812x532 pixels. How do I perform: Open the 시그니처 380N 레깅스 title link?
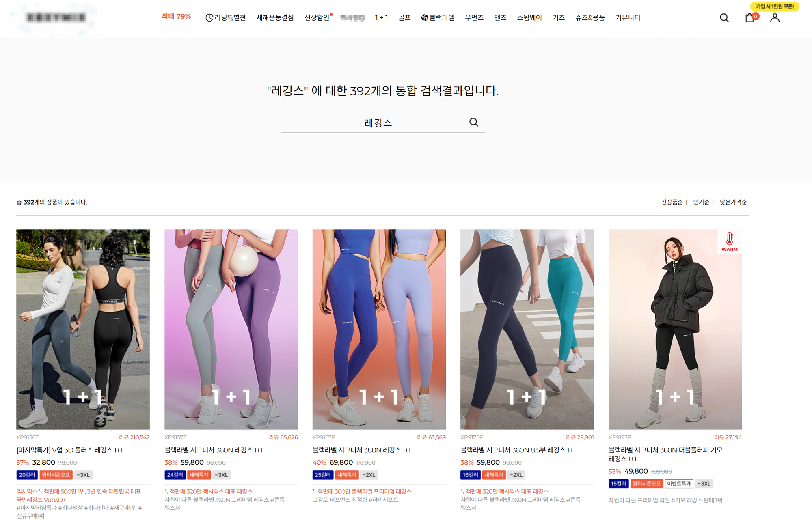pyautogui.click(x=361, y=450)
